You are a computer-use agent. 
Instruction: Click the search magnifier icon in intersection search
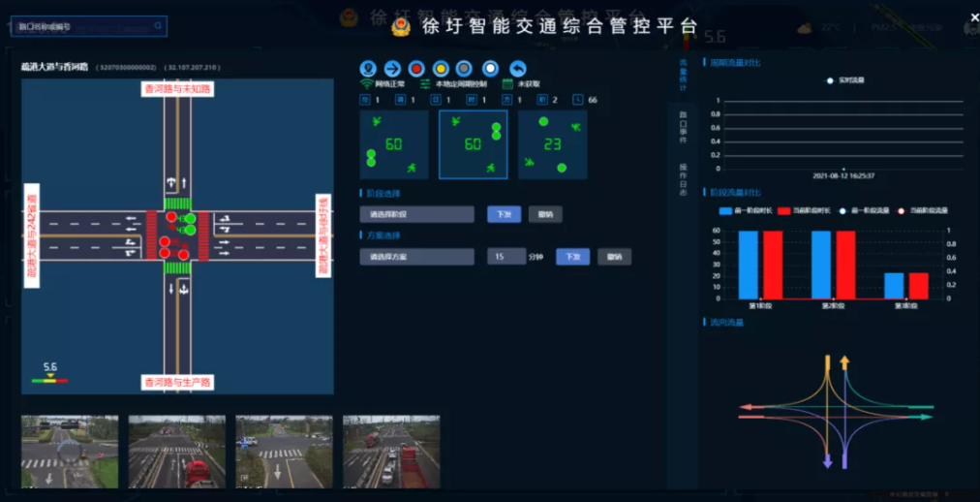coord(158,26)
